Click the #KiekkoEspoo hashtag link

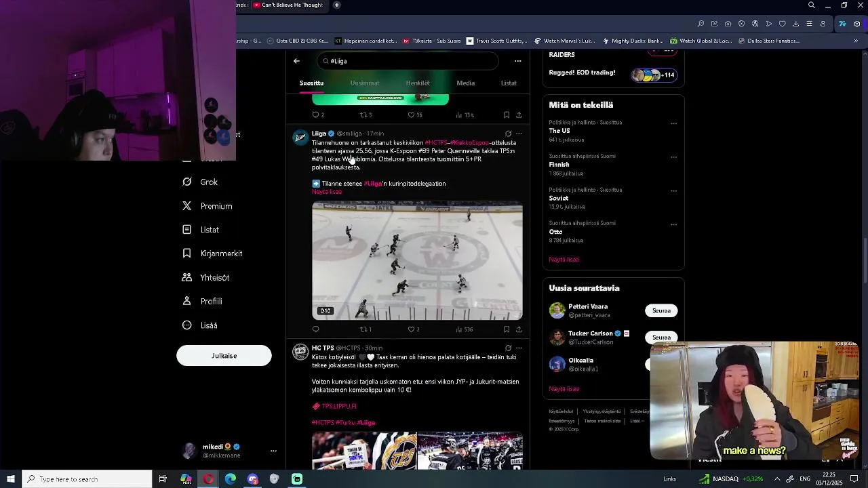point(470,143)
